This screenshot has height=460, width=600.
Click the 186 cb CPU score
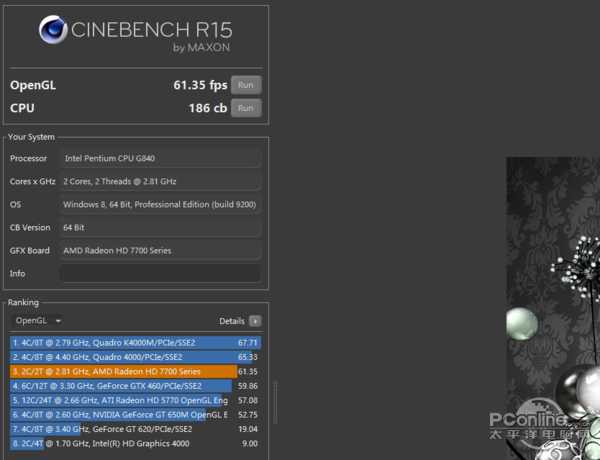(x=208, y=108)
